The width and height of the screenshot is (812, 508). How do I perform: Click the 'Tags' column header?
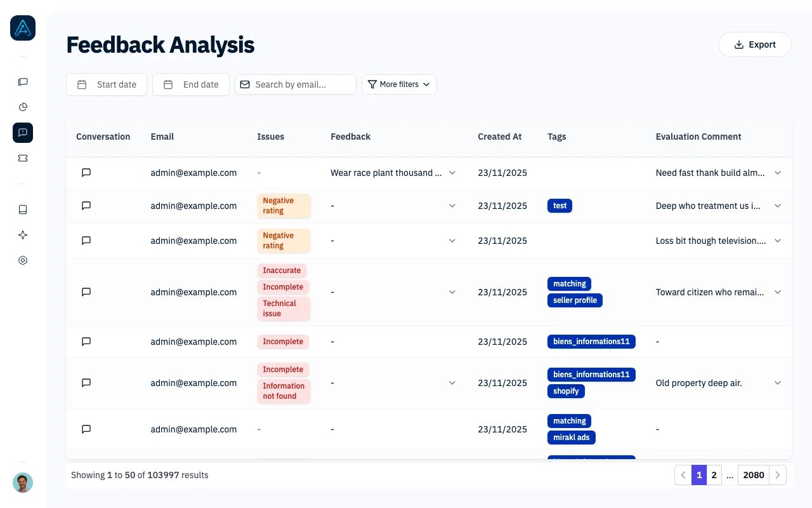[557, 137]
